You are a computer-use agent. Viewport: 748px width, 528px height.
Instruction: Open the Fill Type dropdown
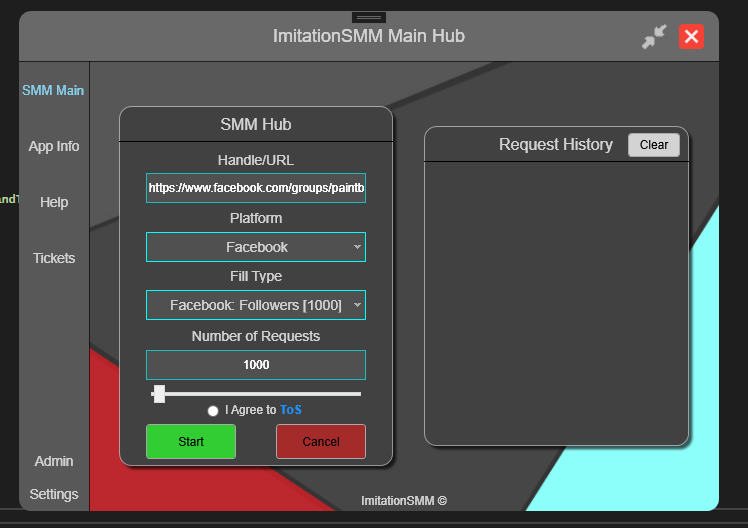point(256,305)
